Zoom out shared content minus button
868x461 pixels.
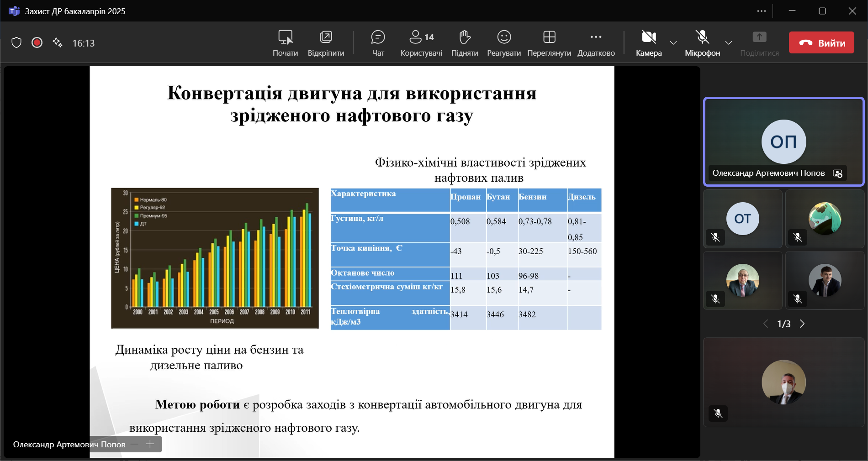point(134,444)
